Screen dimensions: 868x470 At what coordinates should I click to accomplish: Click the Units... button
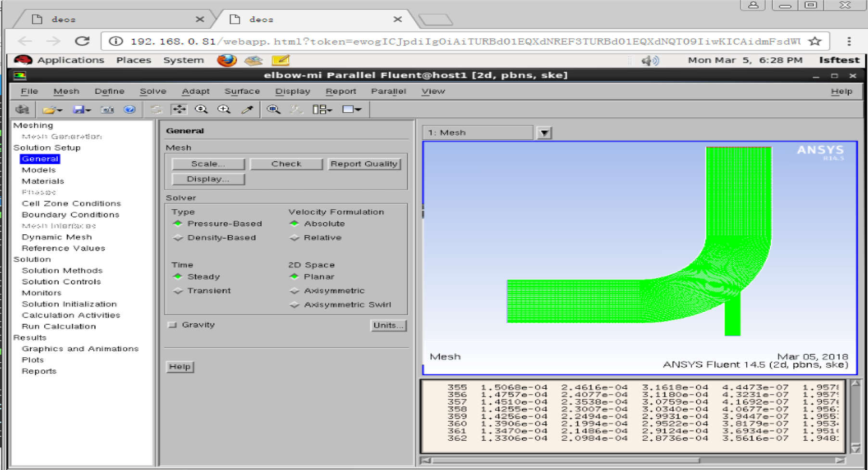(x=388, y=325)
